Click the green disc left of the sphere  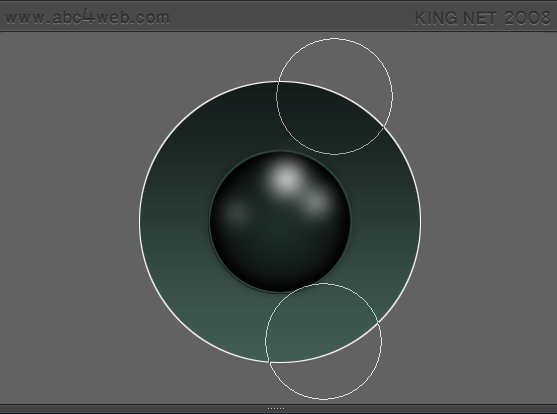click(x=174, y=222)
